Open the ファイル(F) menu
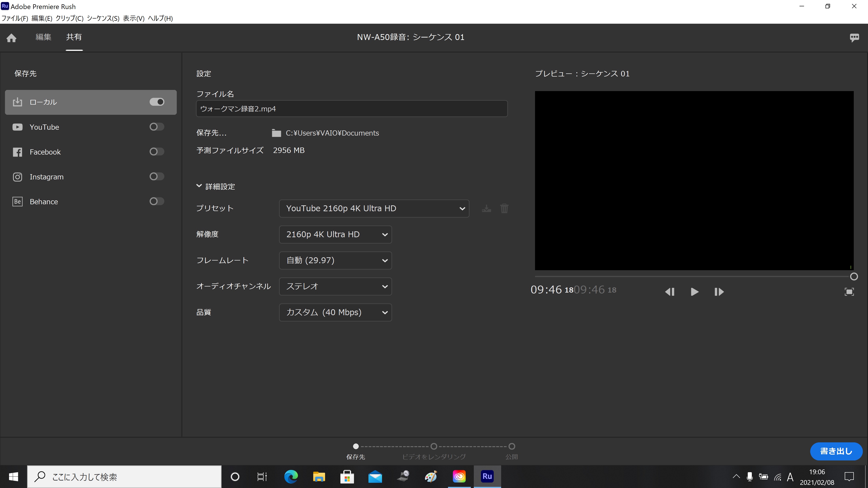This screenshot has width=868, height=488. 14,18
